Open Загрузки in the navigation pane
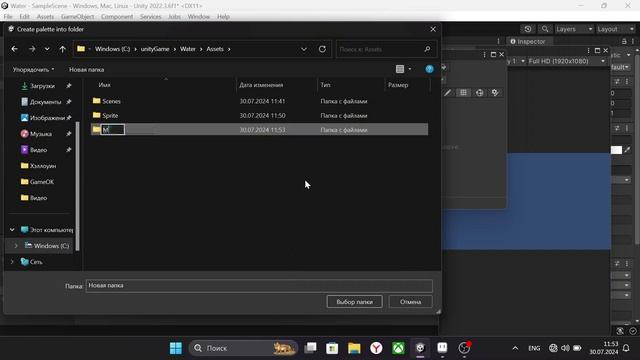 pos(42,86)
